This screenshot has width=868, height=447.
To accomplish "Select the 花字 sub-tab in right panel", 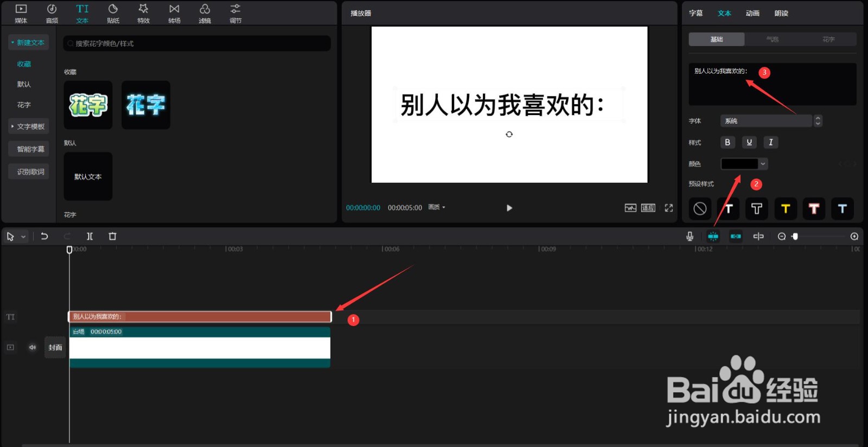I will pyautogui.click(x=828, y=39).
